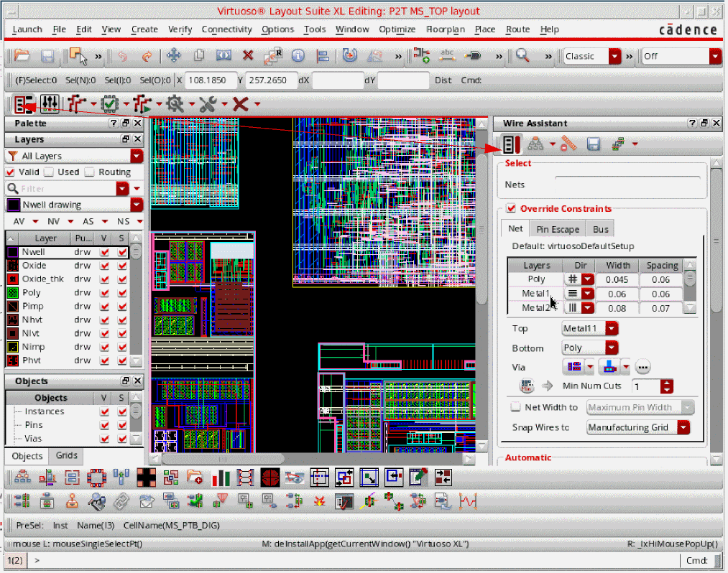Toggle visibility checkbox for Instances object
The image size is (728, 573).
(105, 411)
